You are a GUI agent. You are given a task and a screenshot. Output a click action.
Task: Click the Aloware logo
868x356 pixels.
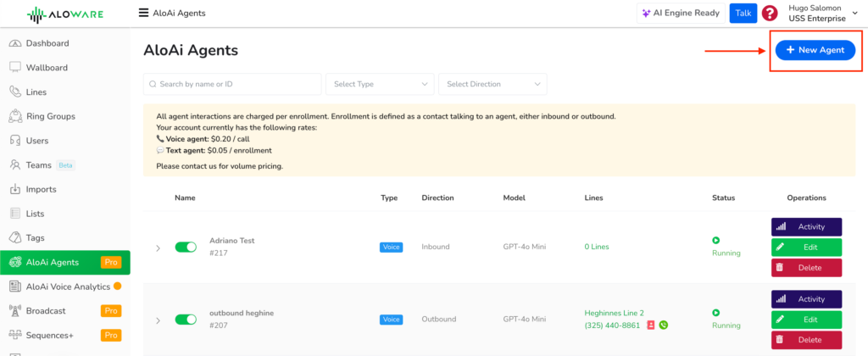(64, 14)
